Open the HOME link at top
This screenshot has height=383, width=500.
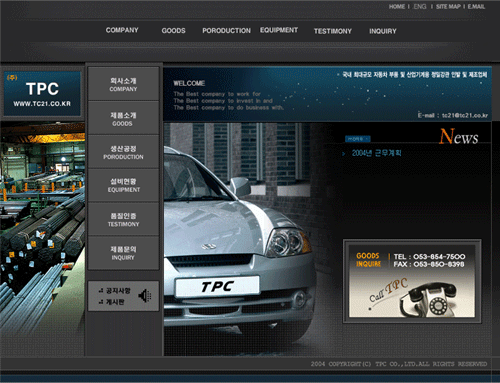pos(397,7)
